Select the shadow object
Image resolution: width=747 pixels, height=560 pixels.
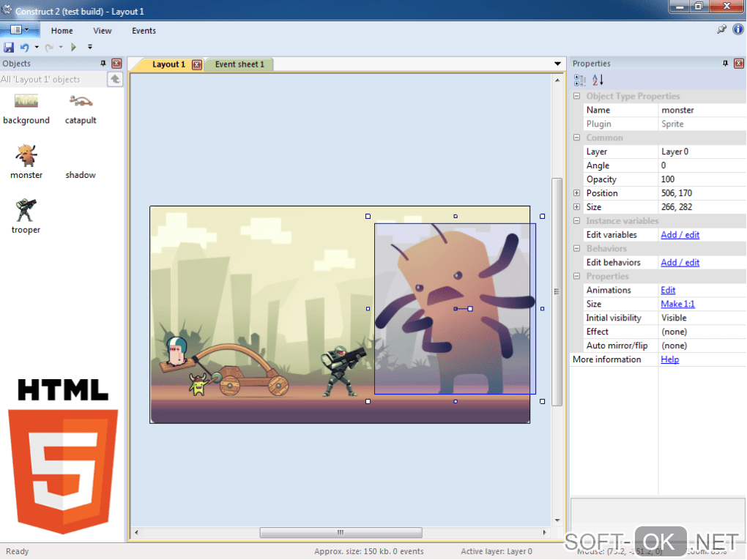[x=81, y=174]
